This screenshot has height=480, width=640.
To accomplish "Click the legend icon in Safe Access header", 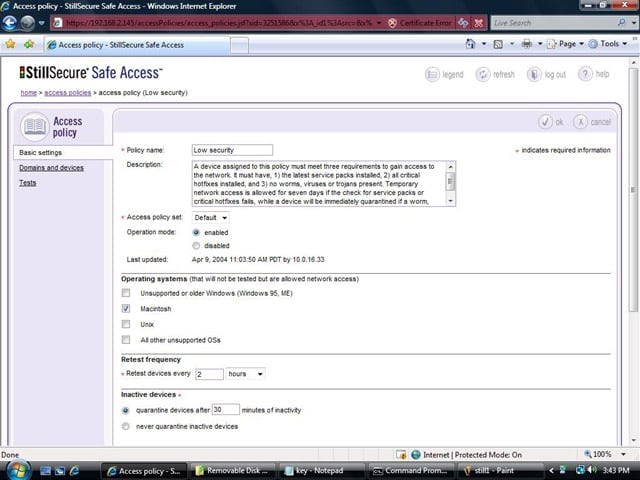I will 432,74.
